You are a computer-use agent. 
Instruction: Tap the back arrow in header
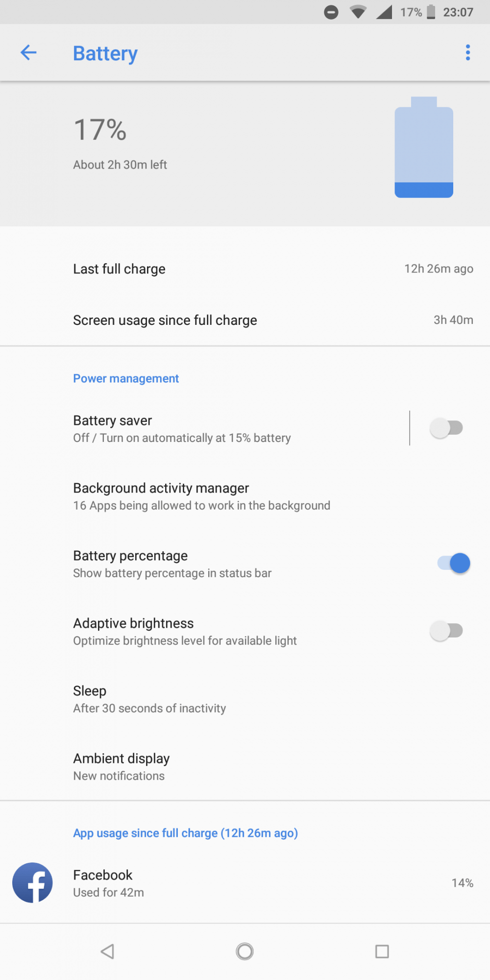(28, 52)
